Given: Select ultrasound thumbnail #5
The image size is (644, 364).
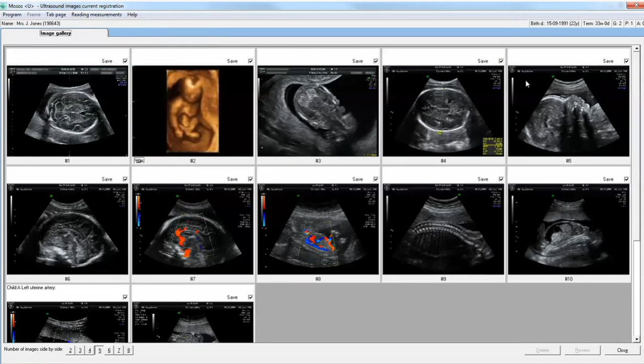Looking at the screenshot, I should 569,111.
